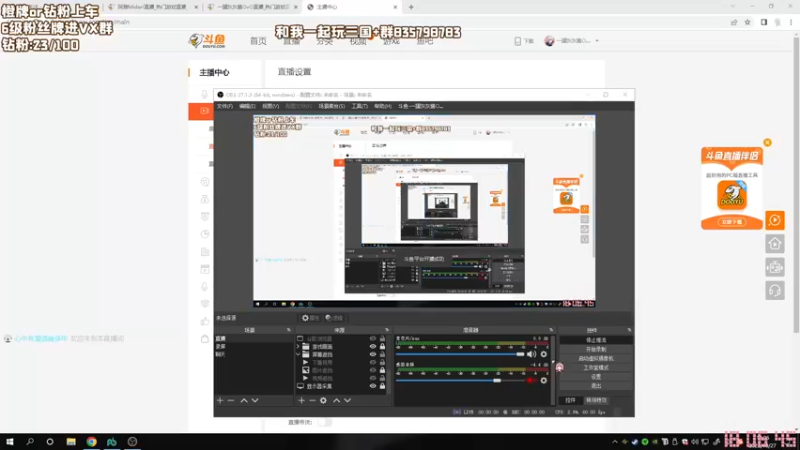Toggle lock of collapsed source folder
The height and width of the screenshot is (450, 800).
point(382,346)
